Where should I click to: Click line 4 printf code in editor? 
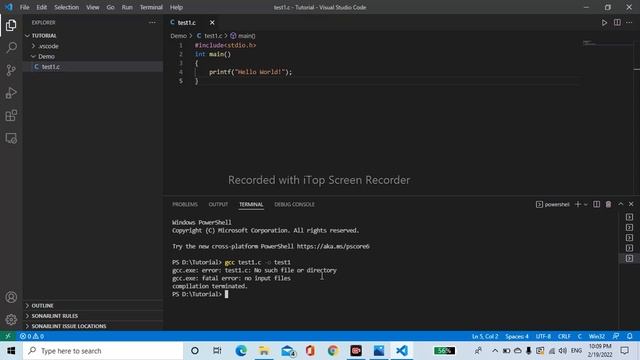tap(251, 72)
